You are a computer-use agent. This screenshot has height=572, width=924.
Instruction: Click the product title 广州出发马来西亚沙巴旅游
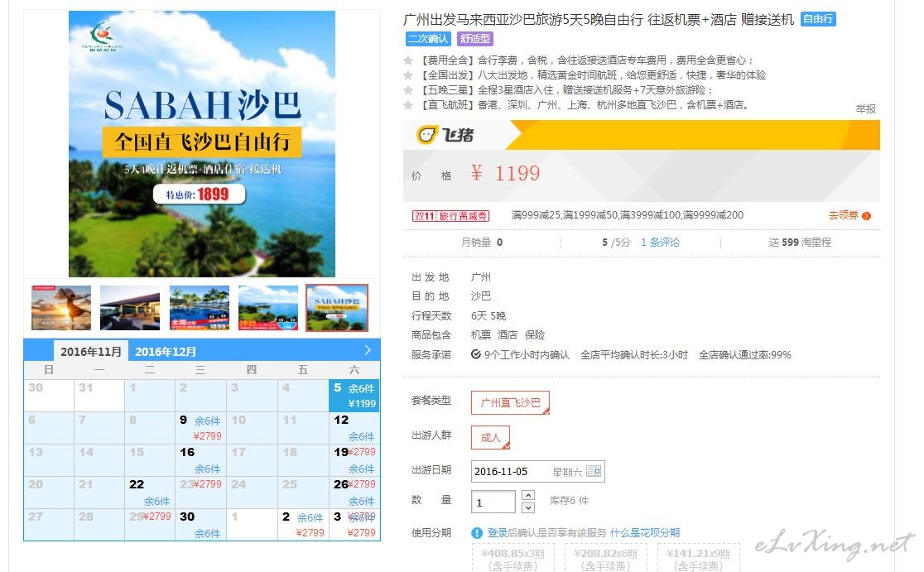tap(599, 19)
